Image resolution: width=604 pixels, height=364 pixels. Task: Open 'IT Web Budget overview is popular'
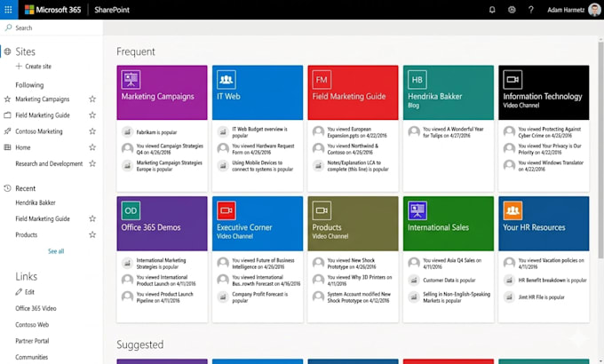[259, 132]
